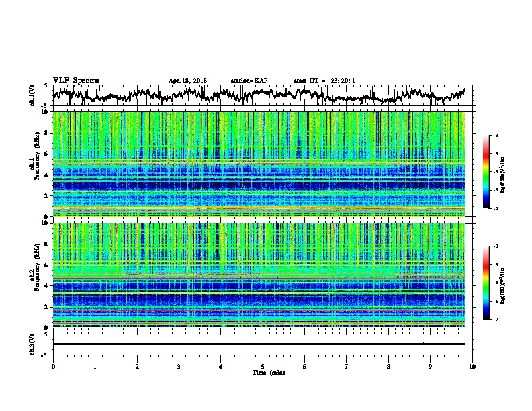532x411 pixels.
Task: Click the ch.1 spectrogram color scale bar
Action: coord(486,172)
